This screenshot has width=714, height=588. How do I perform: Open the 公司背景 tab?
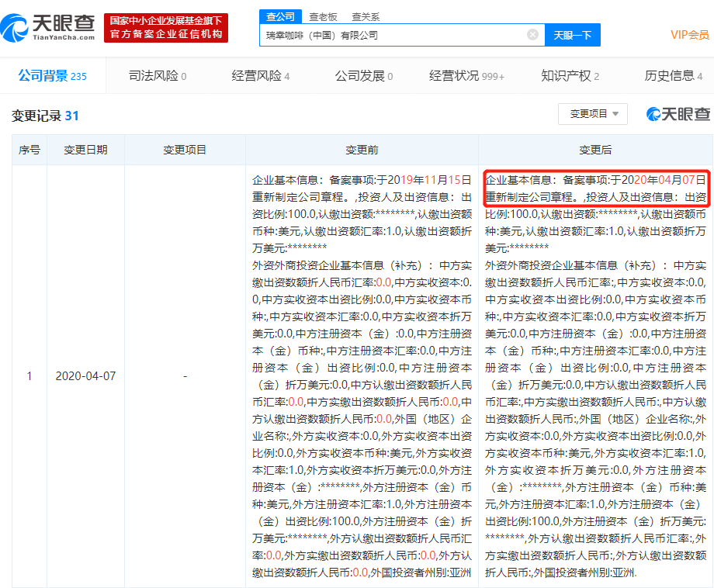(x=52, y=76)
